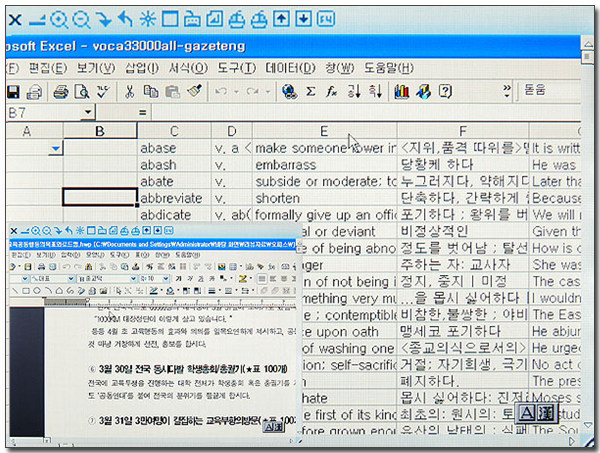The width and height of the screenshot is (600, 453).
Task: Open Print Preview in Excel's toolbar
Action: [82, 92]
